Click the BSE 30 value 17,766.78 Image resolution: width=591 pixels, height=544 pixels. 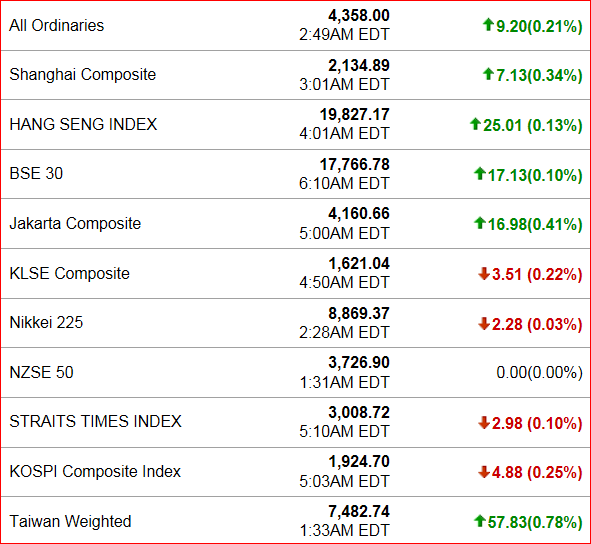355,164
